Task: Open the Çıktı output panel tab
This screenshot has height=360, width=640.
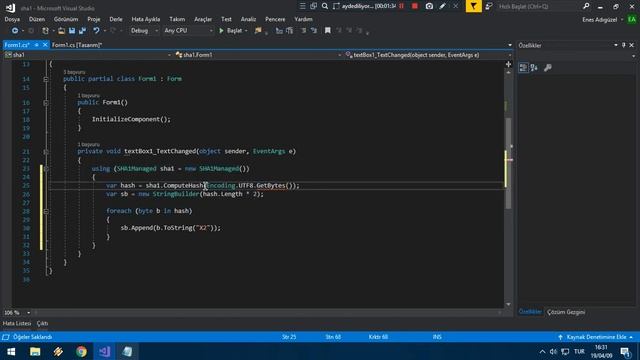Action: [x=42, y=323]
